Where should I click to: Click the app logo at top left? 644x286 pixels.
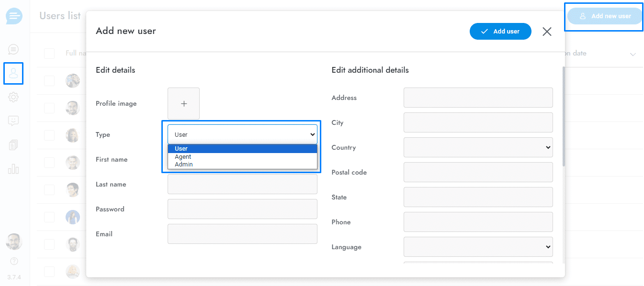[14, 16]
